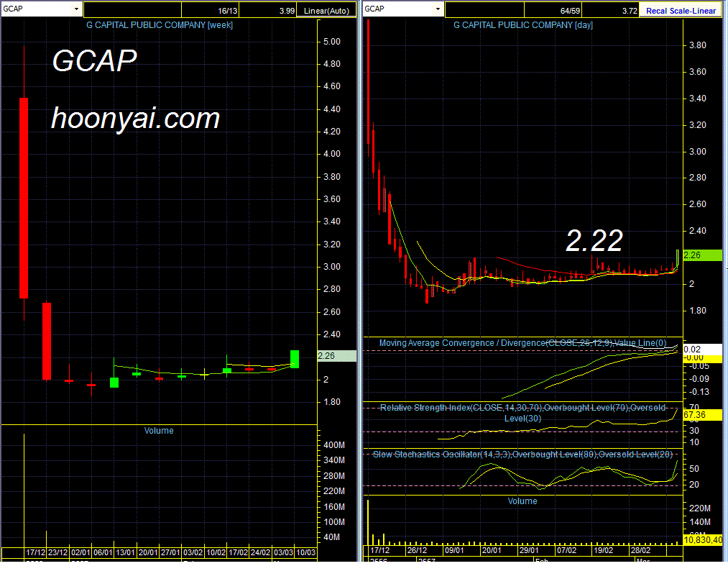Click the 3.99 value in weekly header

tap(287, 11)
